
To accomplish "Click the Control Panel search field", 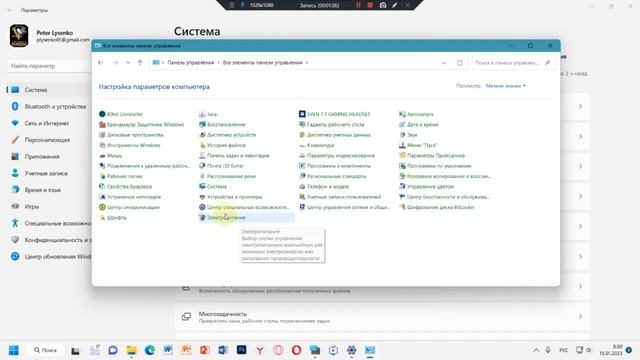I will pyautogui.click(x=513, y=63).
